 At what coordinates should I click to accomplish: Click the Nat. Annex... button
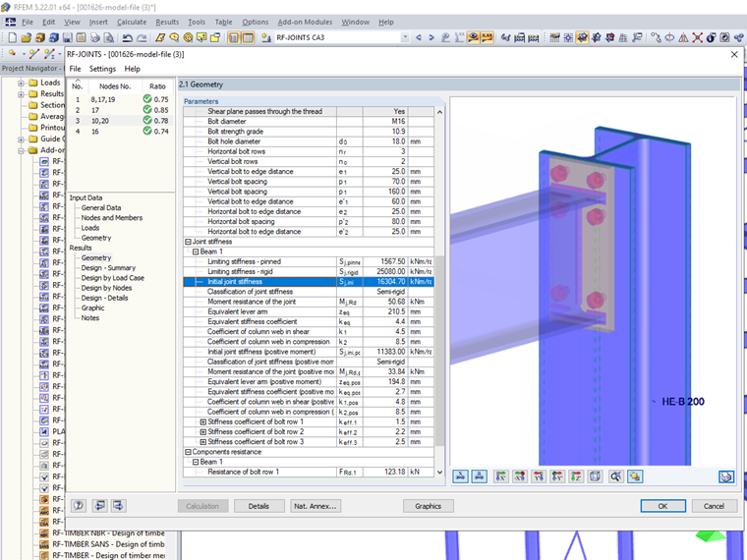pos(316,506)
